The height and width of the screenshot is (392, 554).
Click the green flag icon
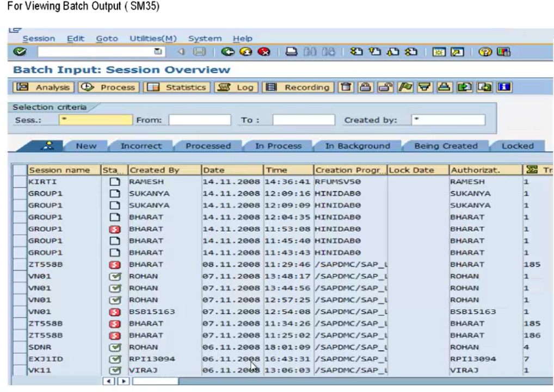point(405,87)
